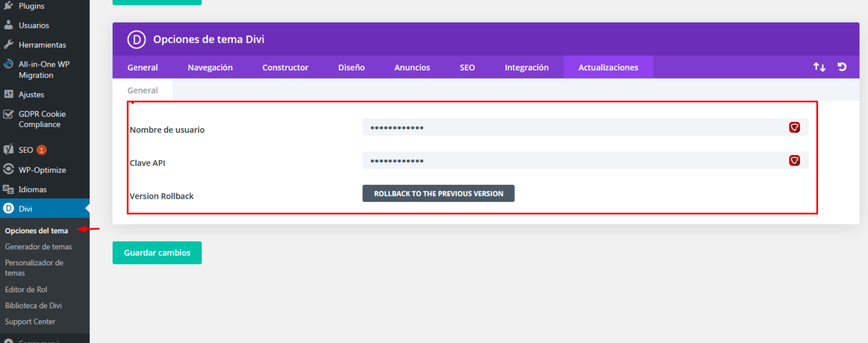Open Biblioteca de Divi submenu link
This screenshot has width=868, height=343.
[x=33, y=305]
